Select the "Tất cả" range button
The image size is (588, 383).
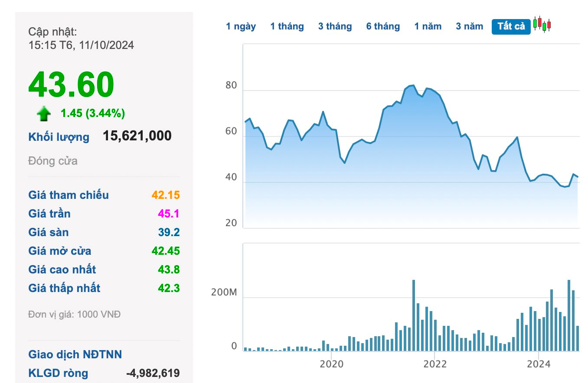coord(511,26)
